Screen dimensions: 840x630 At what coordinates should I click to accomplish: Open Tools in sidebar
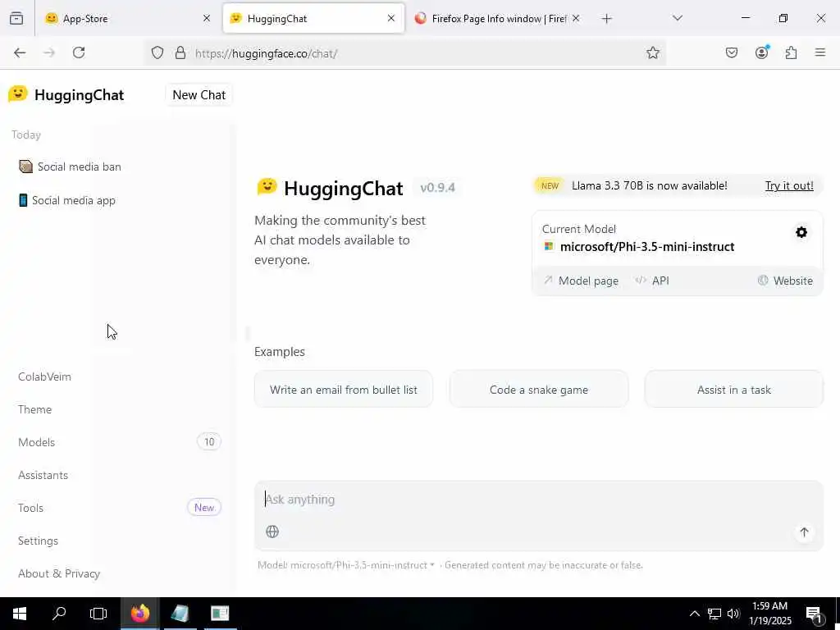click(x=30, y=508)
